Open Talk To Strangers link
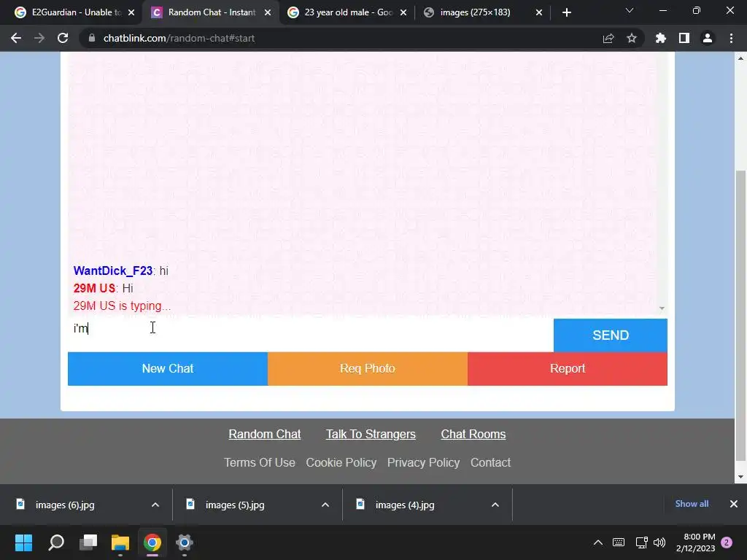Image resolution: width=747 pixels, height=560 pixels. (371, 435)
